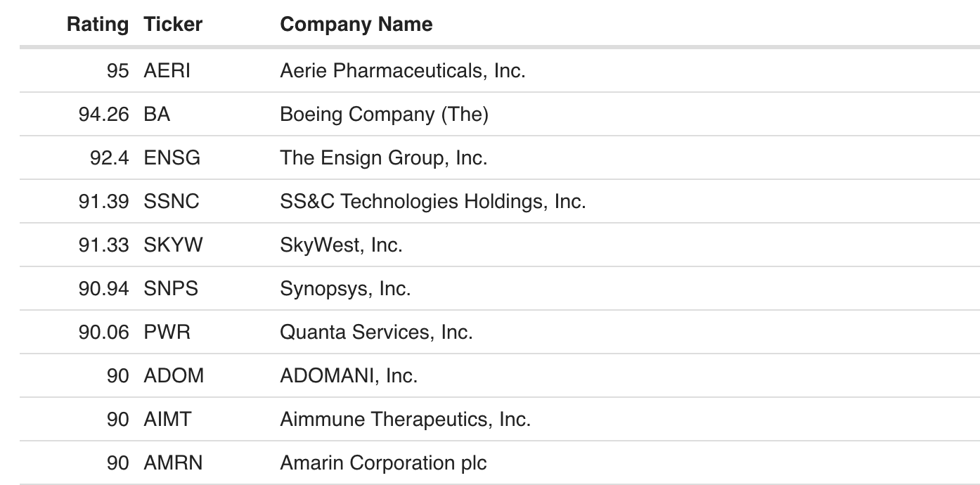Click Amarin Corporation plc company name
Image resolution: width=980 pixels, height=485 pixels.
(x=383, y=463)
